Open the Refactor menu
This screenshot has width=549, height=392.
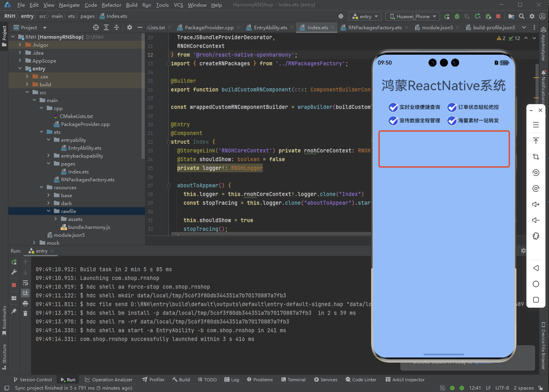coord(111,5)
